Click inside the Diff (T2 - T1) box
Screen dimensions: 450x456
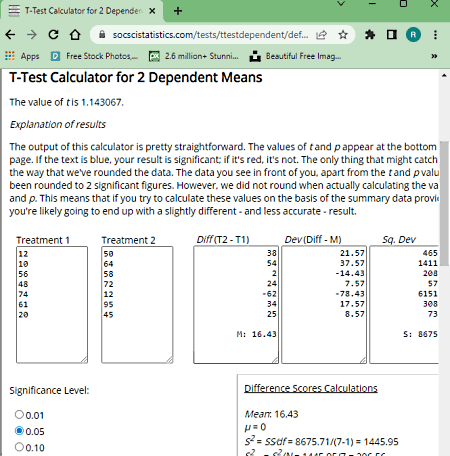coord(236,305)
